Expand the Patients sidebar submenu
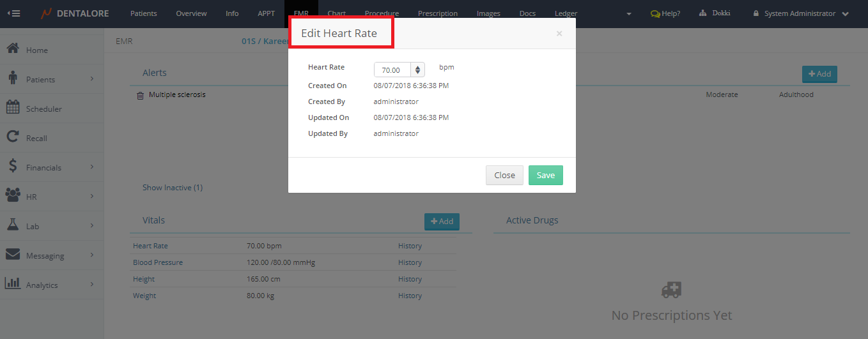Screen dimensions: 868x339 [92, 79]
